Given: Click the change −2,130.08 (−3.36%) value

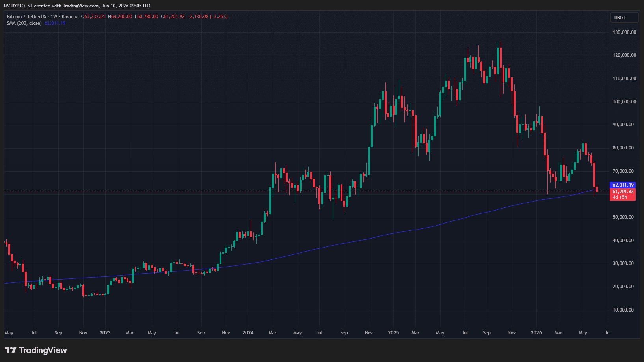Looking at the screenshot, I should (x=208, y=17).
